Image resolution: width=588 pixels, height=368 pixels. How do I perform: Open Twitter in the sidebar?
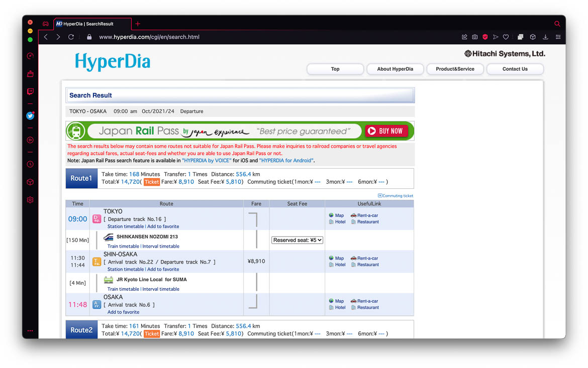pos(30,116)
